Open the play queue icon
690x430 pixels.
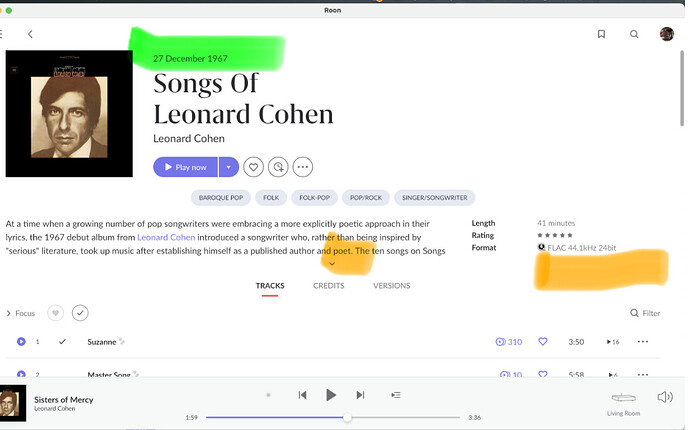click(396, 395)
